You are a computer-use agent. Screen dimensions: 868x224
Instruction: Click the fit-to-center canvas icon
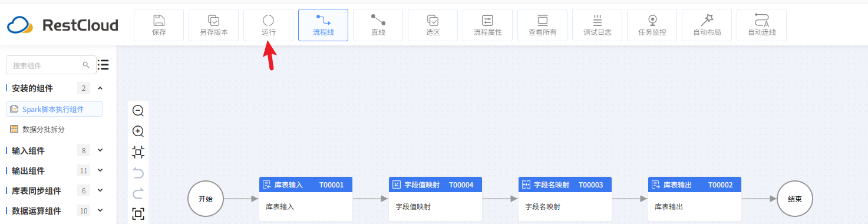[138, 152]
